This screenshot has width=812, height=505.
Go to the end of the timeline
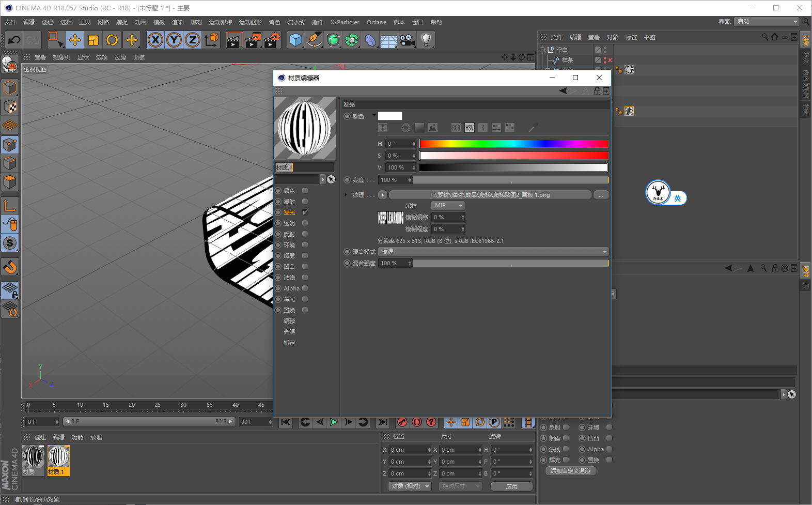[x=383, y=422]
